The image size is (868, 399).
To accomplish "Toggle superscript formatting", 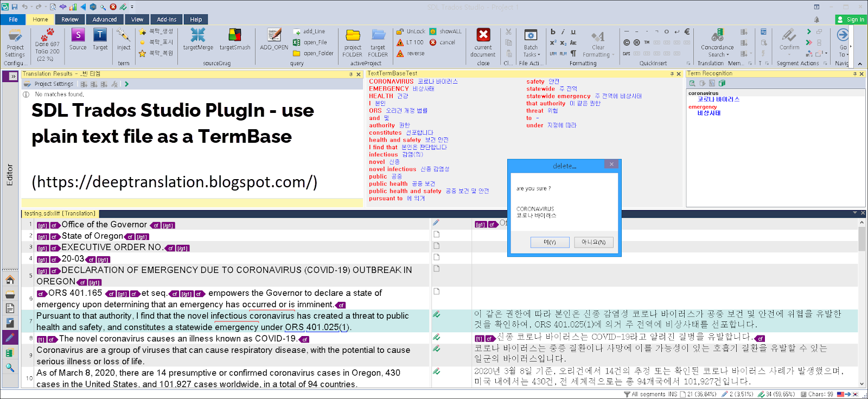I will point(553,42).
